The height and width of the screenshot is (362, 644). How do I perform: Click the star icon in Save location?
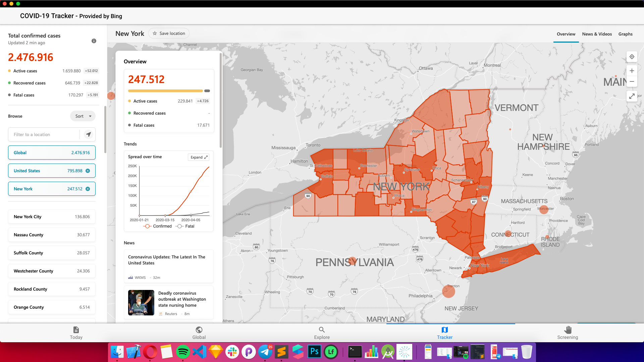coord(155,33)
